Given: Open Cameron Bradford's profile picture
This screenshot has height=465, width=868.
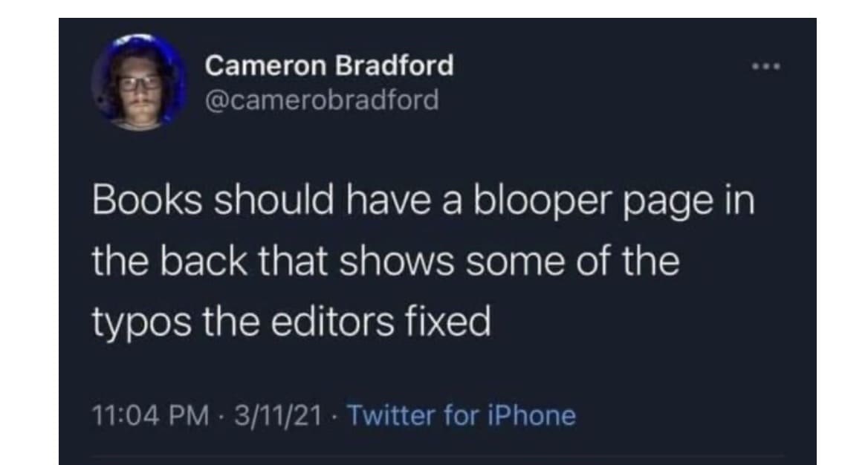Looking at the screenshot, I should [140, 82].
